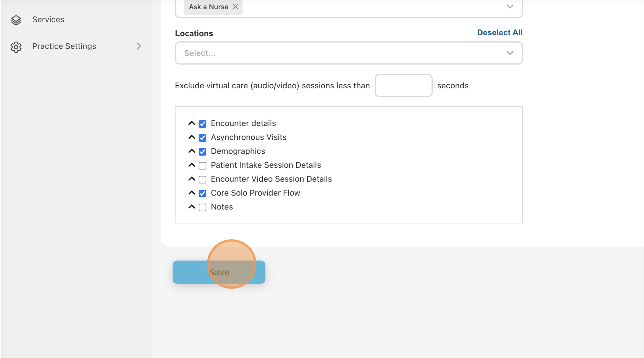Screen dimensions: 644x358
Task: Expand the Ask a Nurse dropdown arrow
Action: pyautogui.click(x=510, y=7)
